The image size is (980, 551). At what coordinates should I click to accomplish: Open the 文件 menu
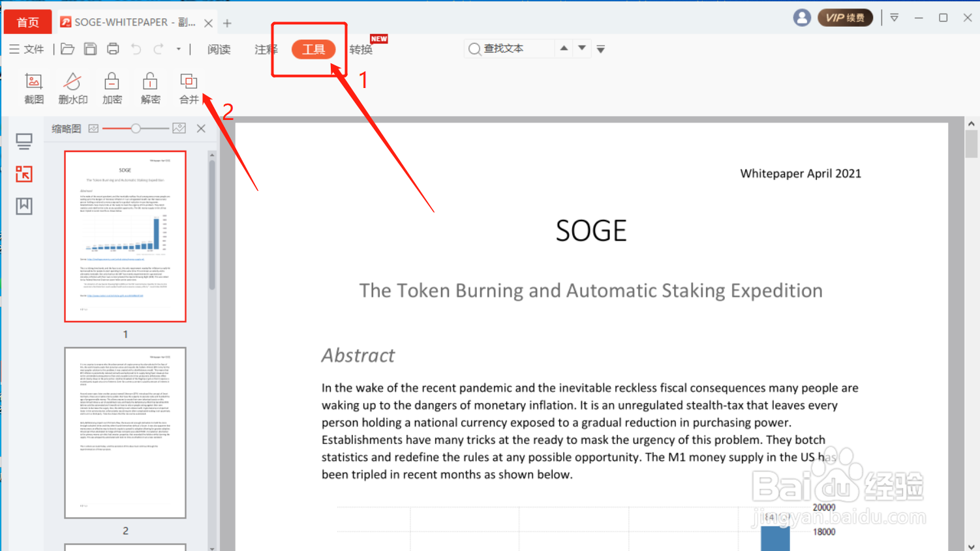tap(27, 49)
